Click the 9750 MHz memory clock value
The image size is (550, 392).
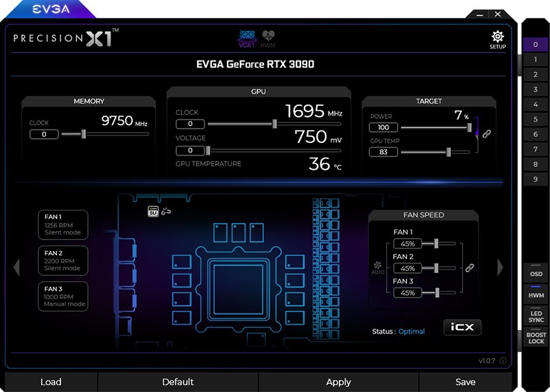tap(124, 121)
